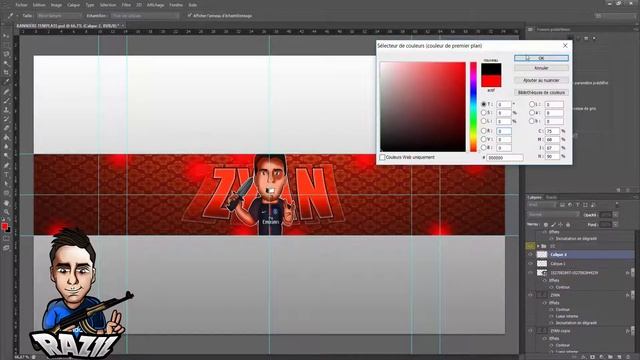Viewport: 640px width, 360px height.
Task: Select the V (green) radio button
Action: coord(484,139)
